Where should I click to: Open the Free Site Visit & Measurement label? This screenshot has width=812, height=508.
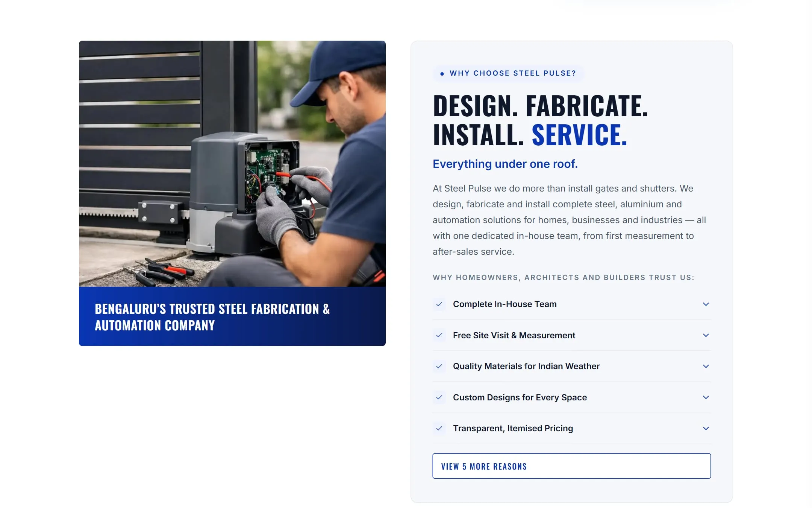[514, 335]
